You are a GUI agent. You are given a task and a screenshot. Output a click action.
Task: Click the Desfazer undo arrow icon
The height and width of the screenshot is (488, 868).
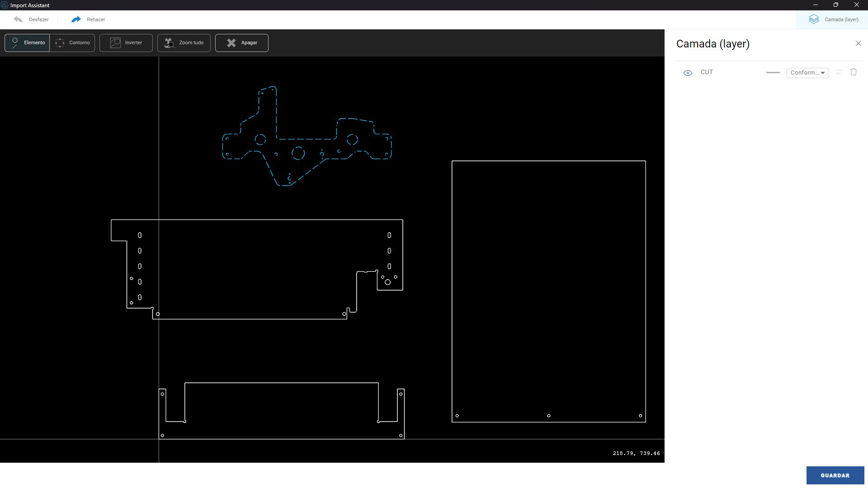click(18, 19)
